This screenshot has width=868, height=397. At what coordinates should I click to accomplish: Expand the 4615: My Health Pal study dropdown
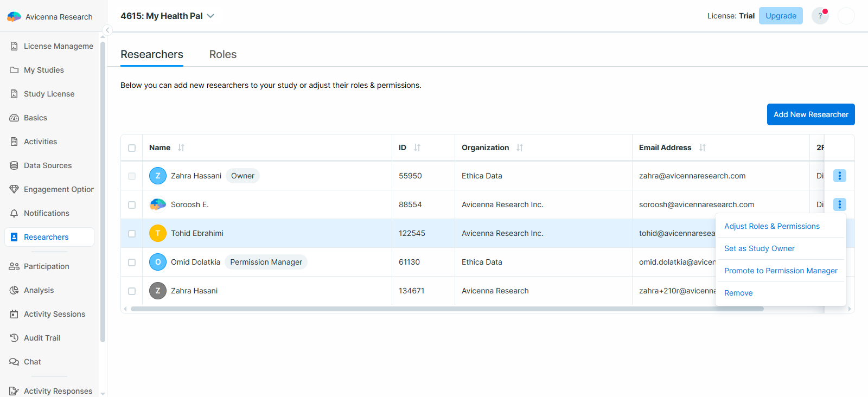210,16
